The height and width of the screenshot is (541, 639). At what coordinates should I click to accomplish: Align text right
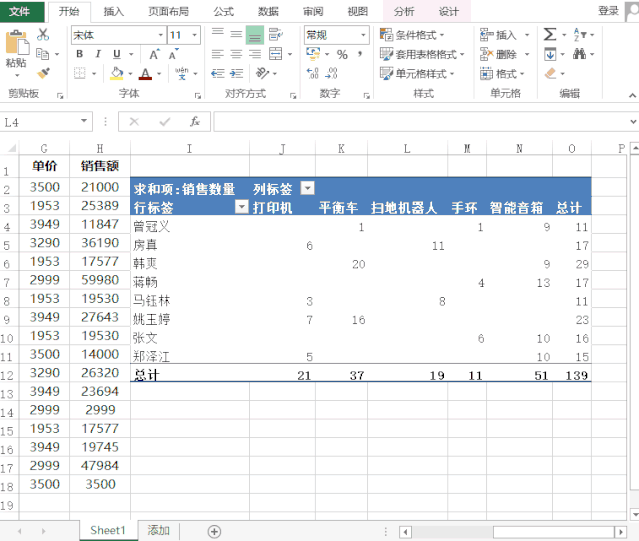(x=255, y=54)
